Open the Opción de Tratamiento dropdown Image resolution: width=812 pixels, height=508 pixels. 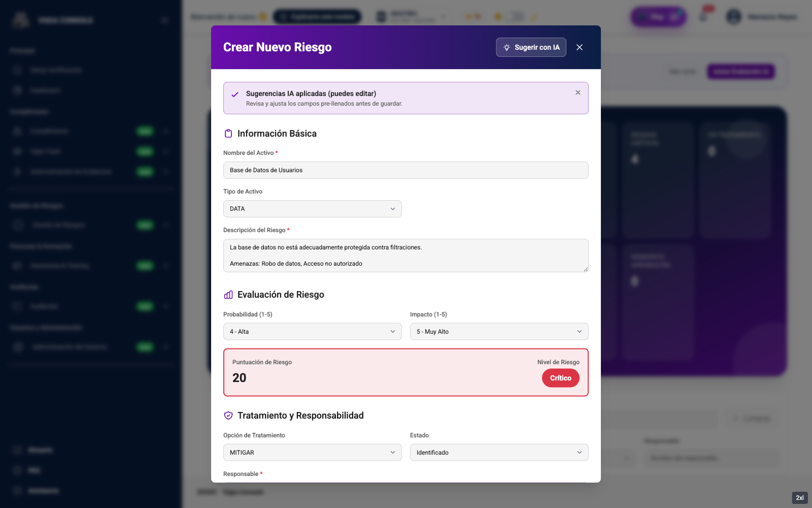(313, 453)
